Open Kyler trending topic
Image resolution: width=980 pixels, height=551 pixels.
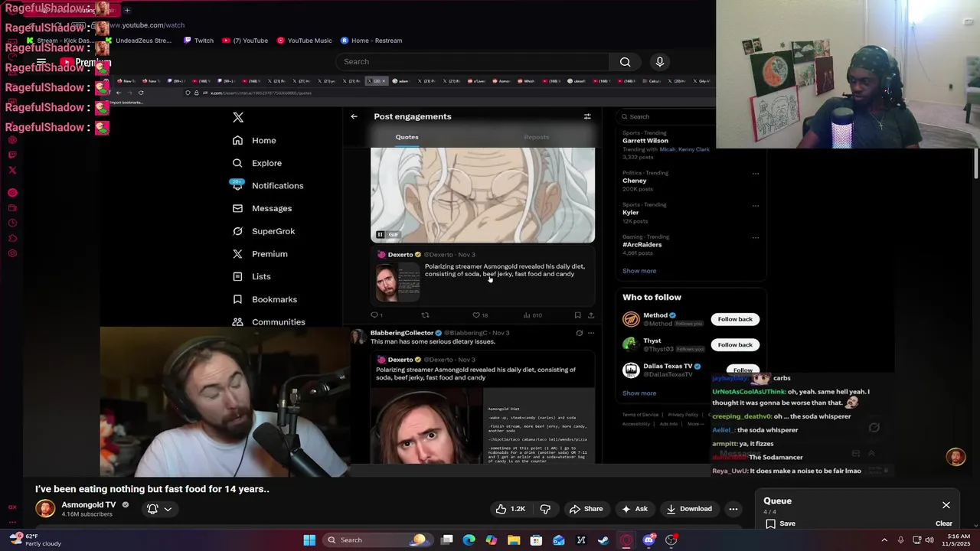pyautogui.click(x=631, y=213)
